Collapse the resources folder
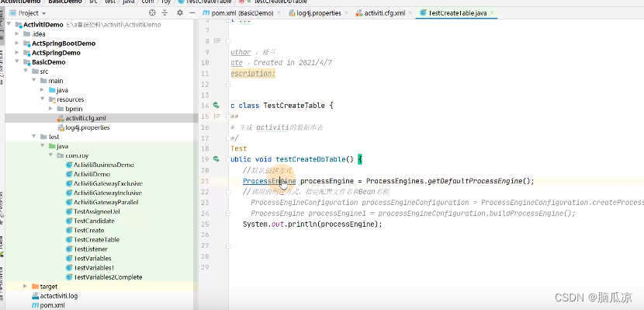644x310 pixels. pos(43,99)
